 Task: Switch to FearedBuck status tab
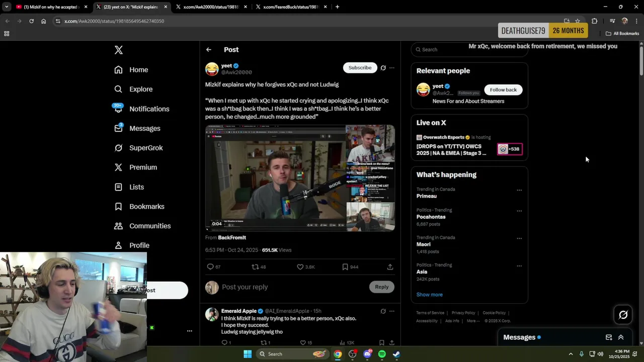coord(291,7)
